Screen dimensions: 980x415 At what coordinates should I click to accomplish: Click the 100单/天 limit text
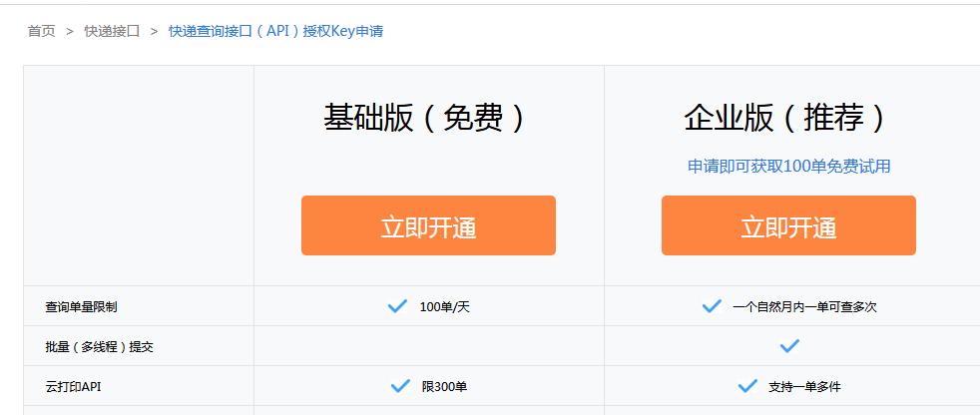point(445,306)
